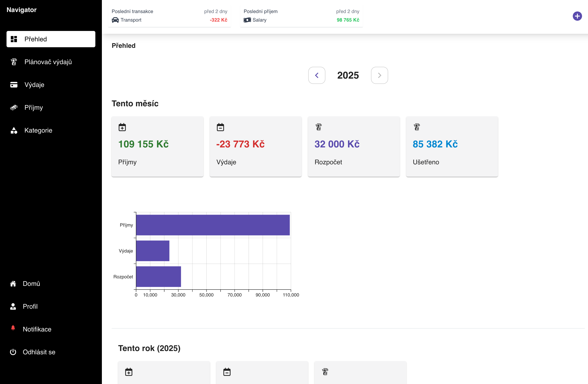Image resolution: width=588 pixels, height=384 pixels.
Task: Click the Výdaje credit card icon
Action: [x=14, y=85]
